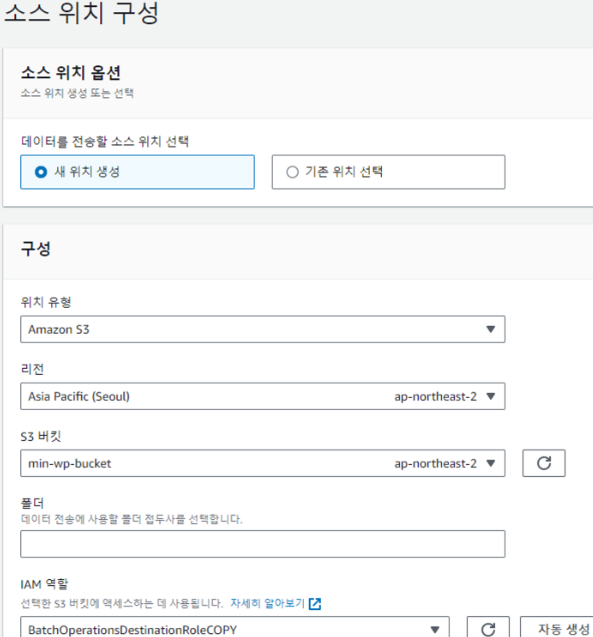The image size is (593, 637).
Task: Select 기존 위치 선택 radio button
Action: pyautogui.click(x=292, y=172)
